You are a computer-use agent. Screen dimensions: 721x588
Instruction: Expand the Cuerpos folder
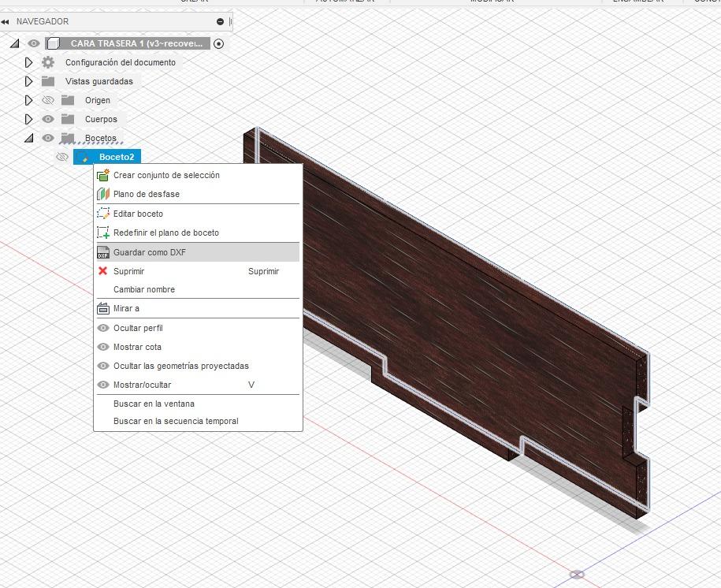(28, 119)
